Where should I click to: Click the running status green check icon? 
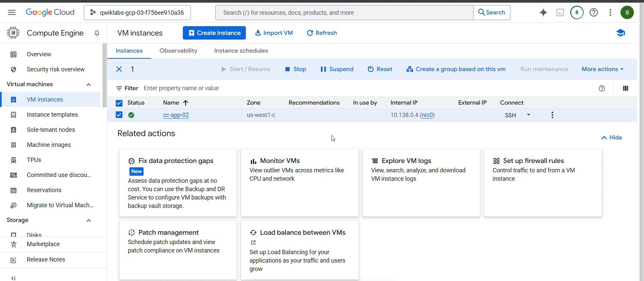(x=131, y=115)
